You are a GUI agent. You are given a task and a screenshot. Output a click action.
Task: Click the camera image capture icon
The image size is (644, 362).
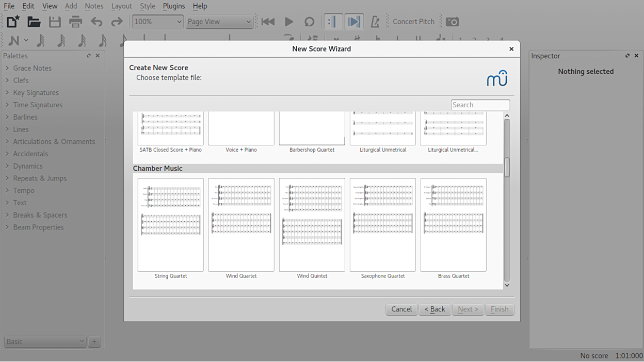pos(452,22)
